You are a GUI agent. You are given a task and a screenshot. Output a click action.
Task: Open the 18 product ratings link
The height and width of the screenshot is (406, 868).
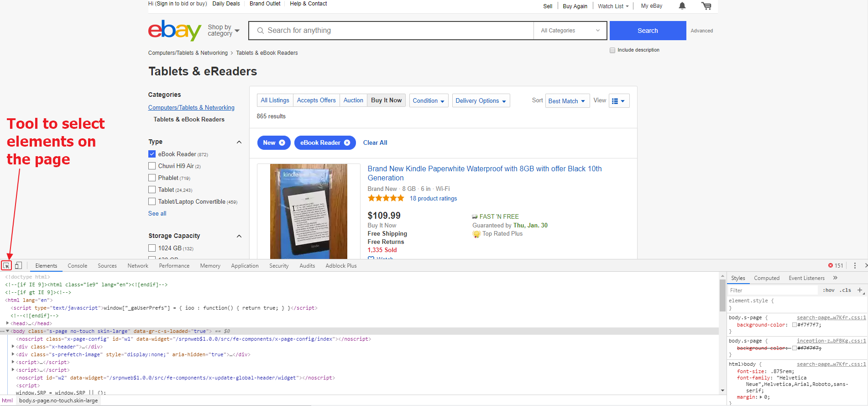pos(433,198)
